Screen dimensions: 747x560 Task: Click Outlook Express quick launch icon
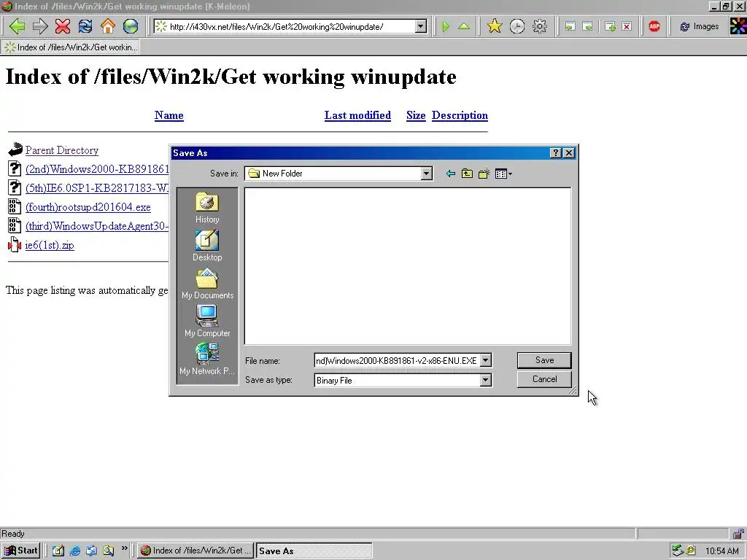[x=91, y=551]
